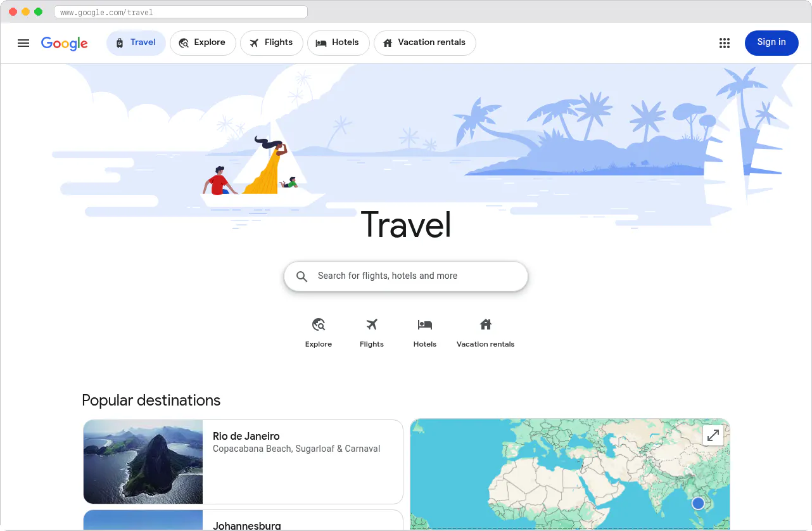
Task: Click the Vacation rentals house icon below search
Action: click(486, 325)
